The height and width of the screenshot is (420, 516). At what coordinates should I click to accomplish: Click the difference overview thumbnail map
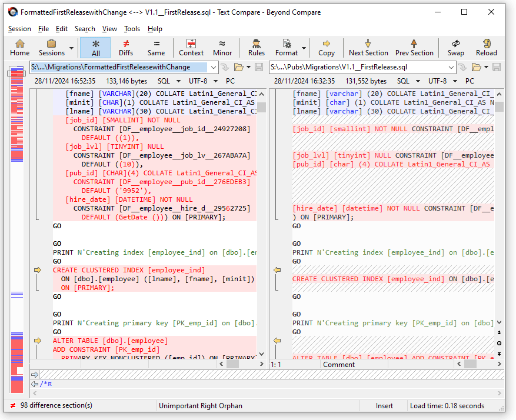coord(17,229)
